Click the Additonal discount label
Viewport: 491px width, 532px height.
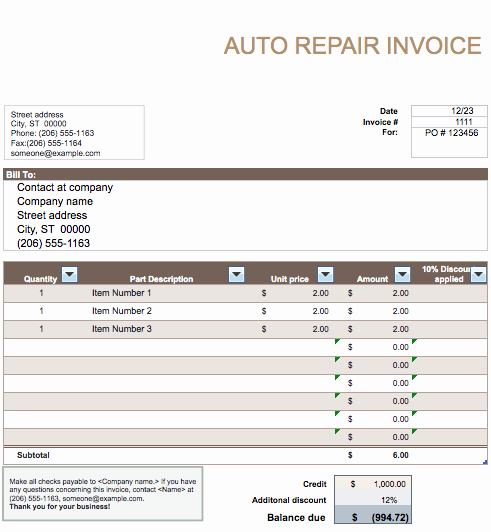(x=289, y=500)
